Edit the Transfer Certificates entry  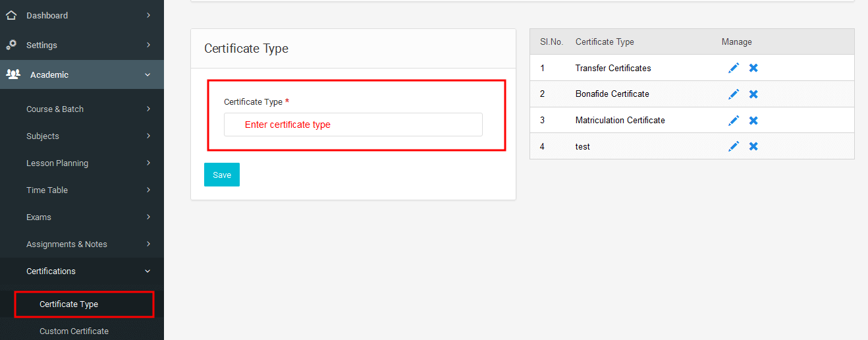(734, 68)
